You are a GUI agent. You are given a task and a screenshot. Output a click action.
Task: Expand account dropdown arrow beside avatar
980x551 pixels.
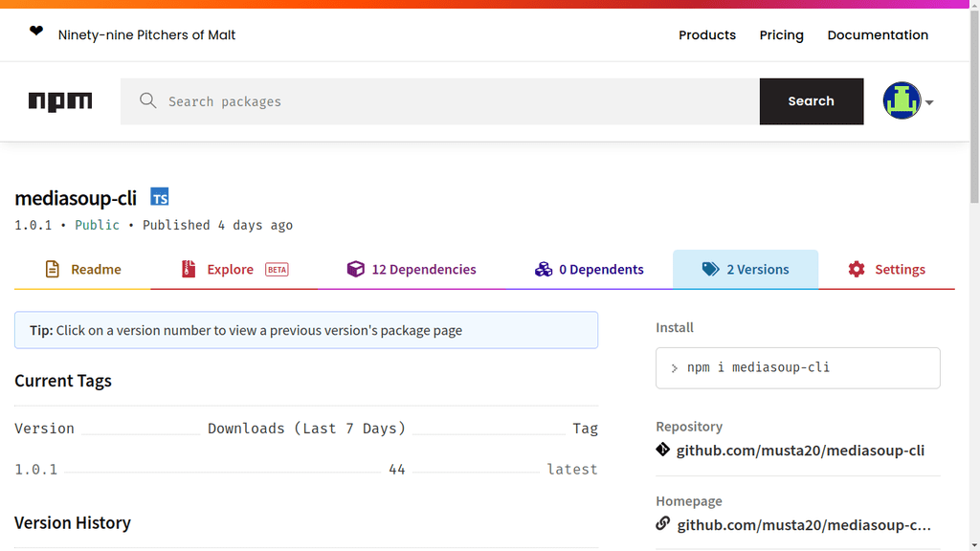pos(929,102)
